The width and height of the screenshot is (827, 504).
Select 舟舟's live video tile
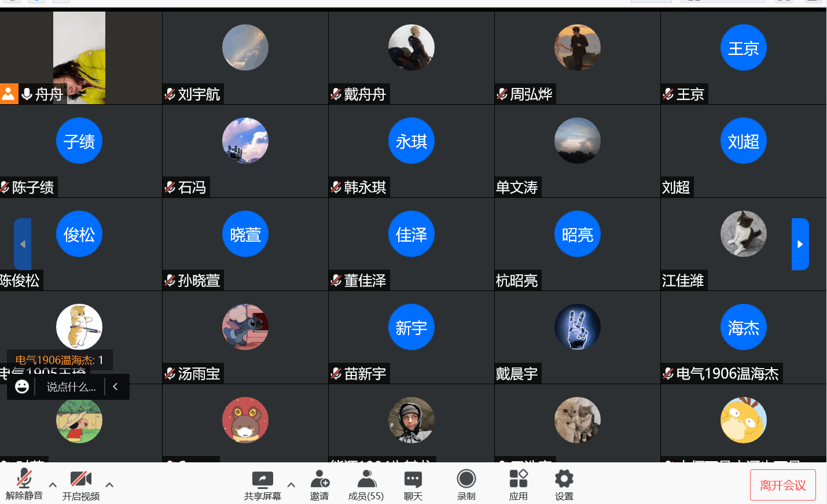click(x=81, y=58)
